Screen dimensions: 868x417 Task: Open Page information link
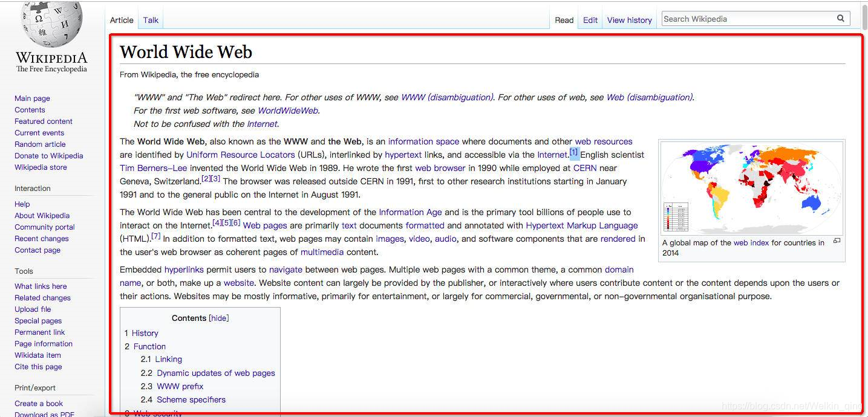tap(44, 344)
